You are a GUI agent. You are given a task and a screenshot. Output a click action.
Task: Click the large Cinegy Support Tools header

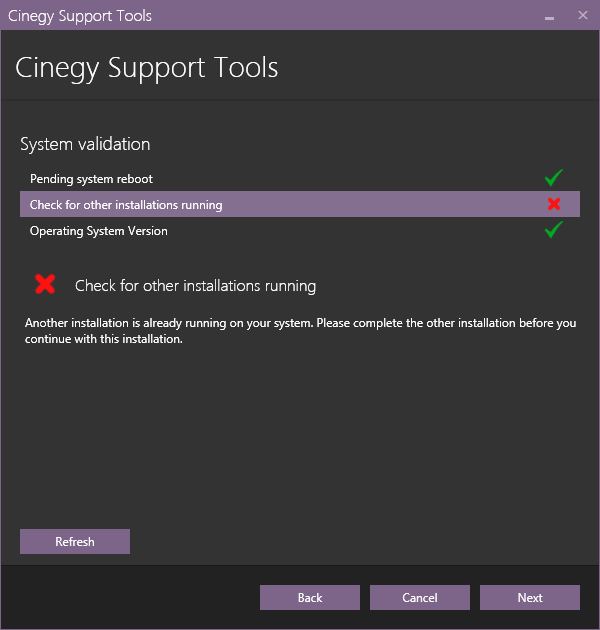pyautogui.click(x=147, y=68)
